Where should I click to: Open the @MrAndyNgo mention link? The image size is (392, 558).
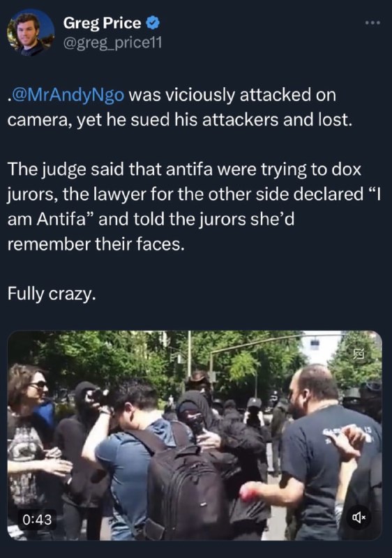click(67, 95)
